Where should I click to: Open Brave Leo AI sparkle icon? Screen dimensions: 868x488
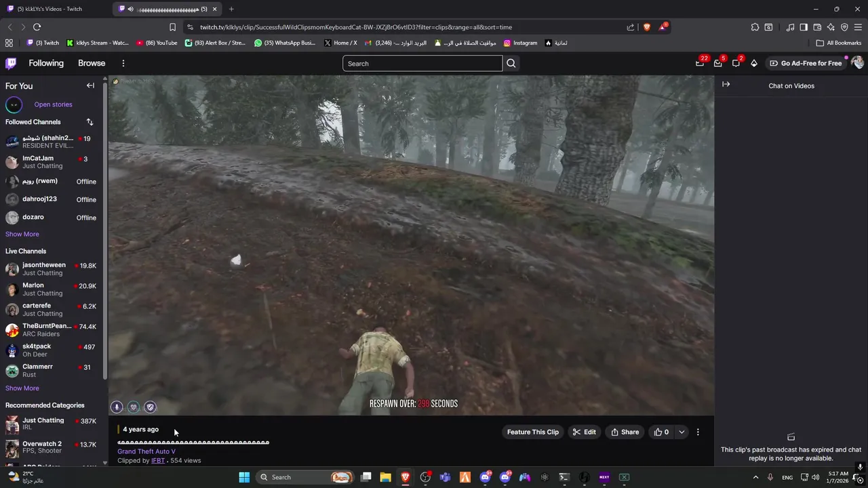[x=831, y=27]
